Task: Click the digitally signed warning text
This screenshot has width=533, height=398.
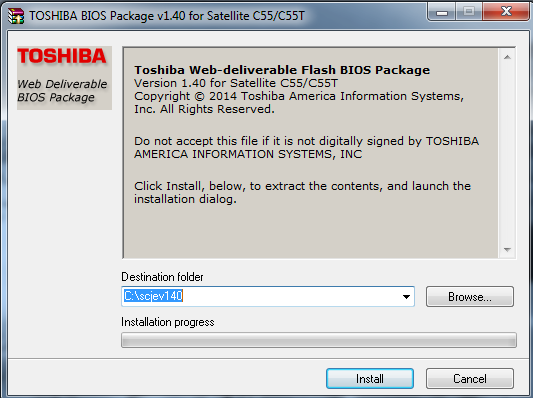Action: (x=307, y=148)
